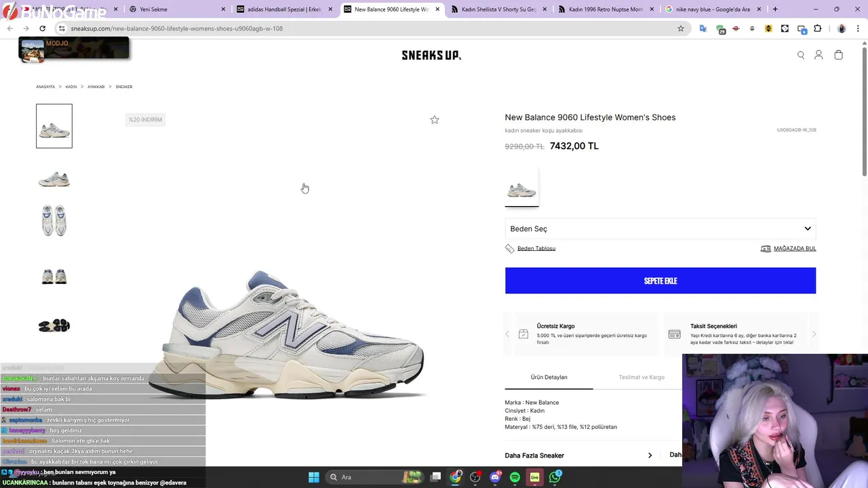Screen dimensions: 868x488
Task: Click the SEPETE EKLE button
Action: (x=660, y=281)
